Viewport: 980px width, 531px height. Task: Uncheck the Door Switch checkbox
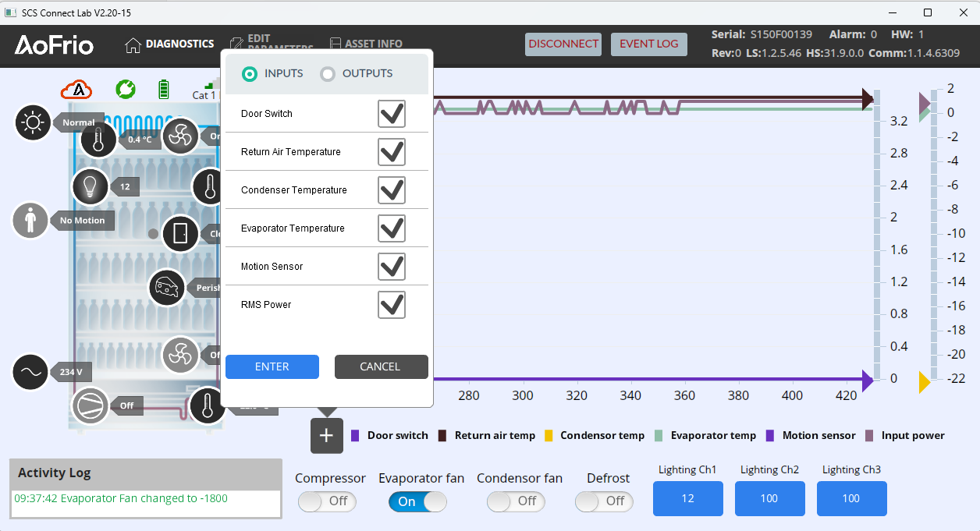tap(392, 113)
